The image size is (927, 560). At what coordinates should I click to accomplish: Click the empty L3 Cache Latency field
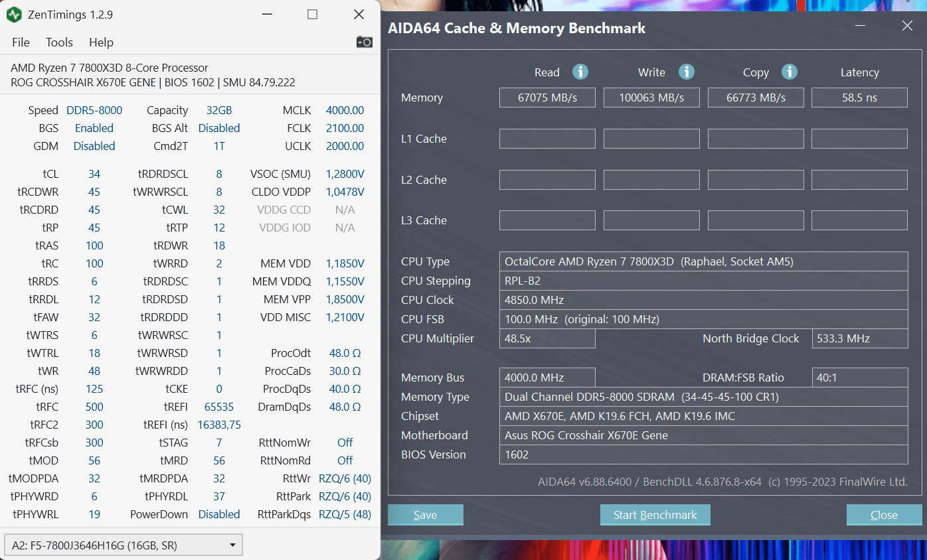coord(859,220)
